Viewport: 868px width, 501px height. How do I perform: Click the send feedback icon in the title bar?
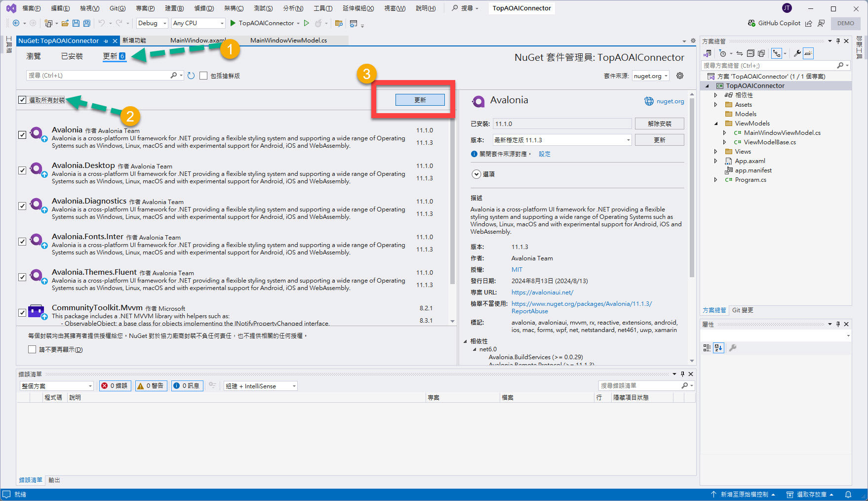click(x=821, y=23)
